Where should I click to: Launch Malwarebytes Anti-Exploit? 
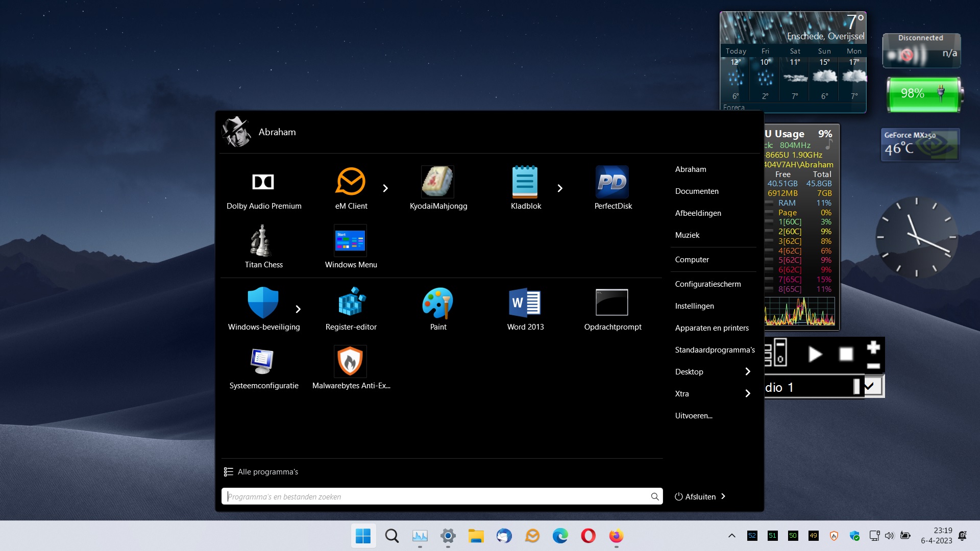tap(351, 368)
